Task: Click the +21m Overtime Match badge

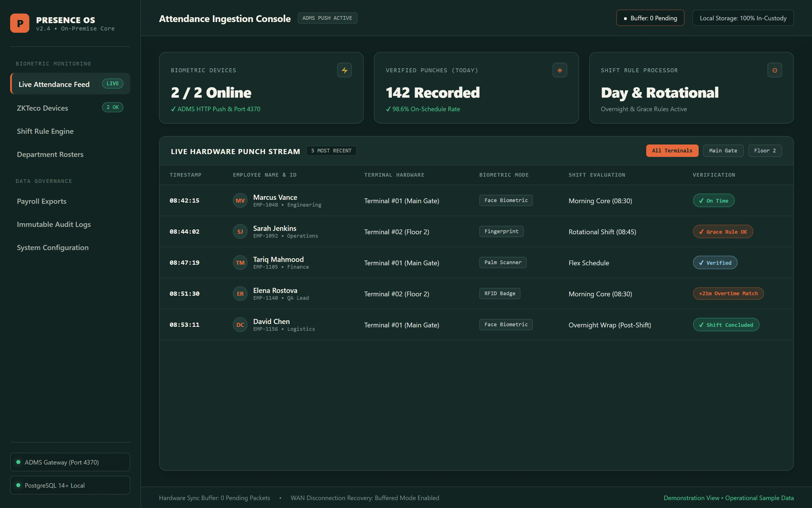Action: [x=729, y=293]
